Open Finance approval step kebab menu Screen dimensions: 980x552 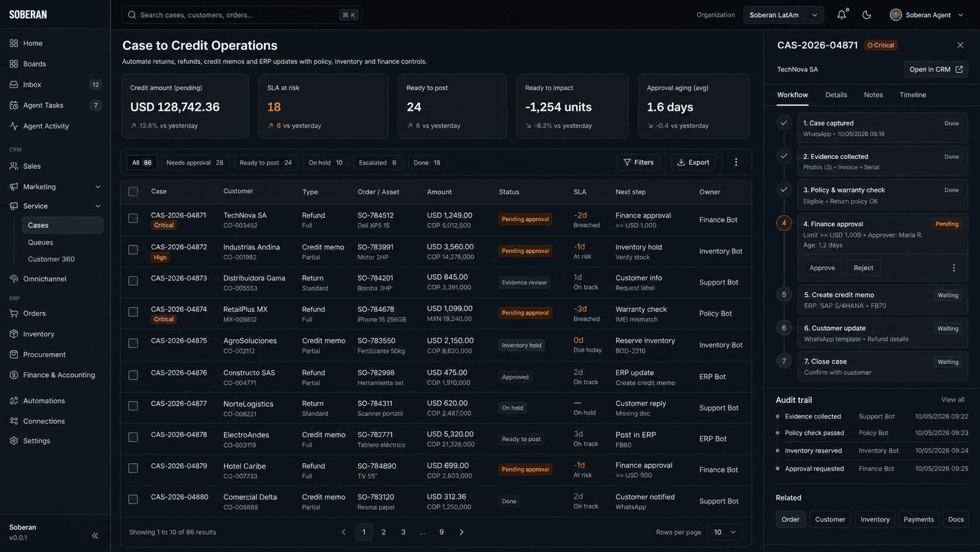tap(954, 268)
